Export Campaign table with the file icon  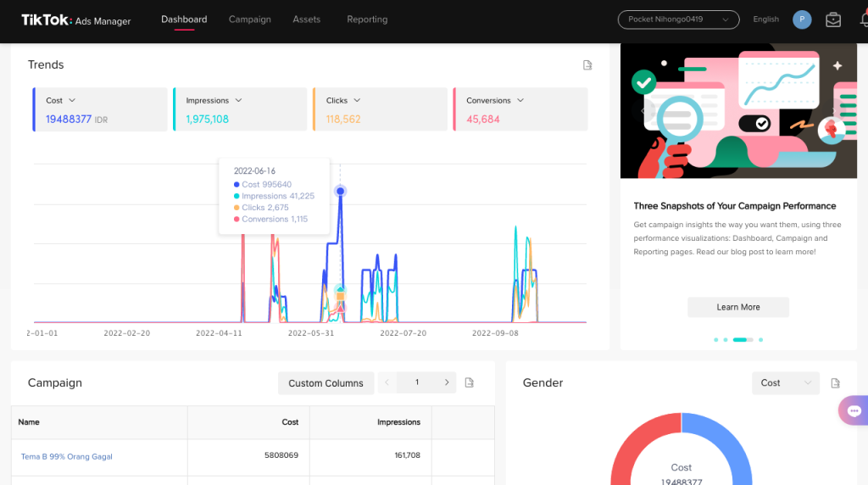pyautogui.click(x=470, y=383)
